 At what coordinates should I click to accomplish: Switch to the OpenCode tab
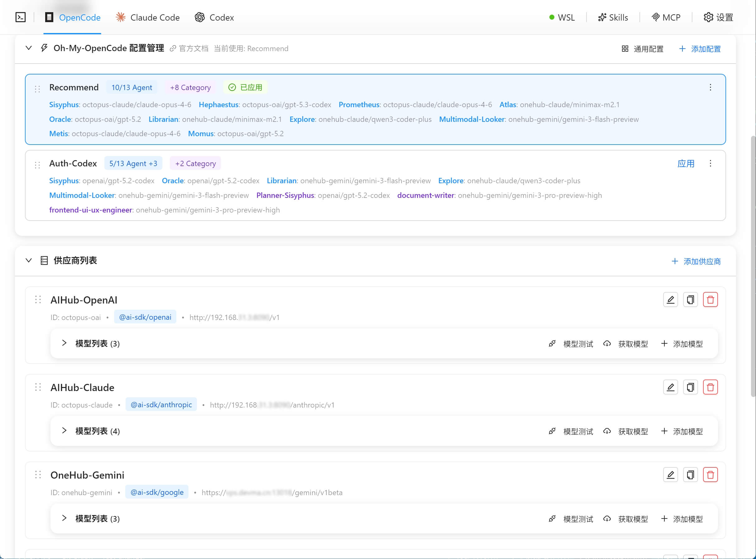tap(72, 17)
